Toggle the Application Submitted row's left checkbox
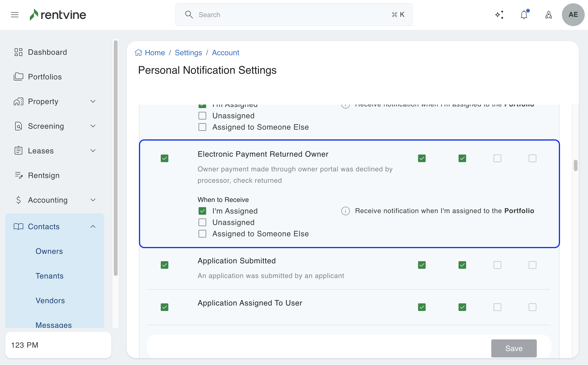Viewport: 588px width, 365px height. (165, 265)
